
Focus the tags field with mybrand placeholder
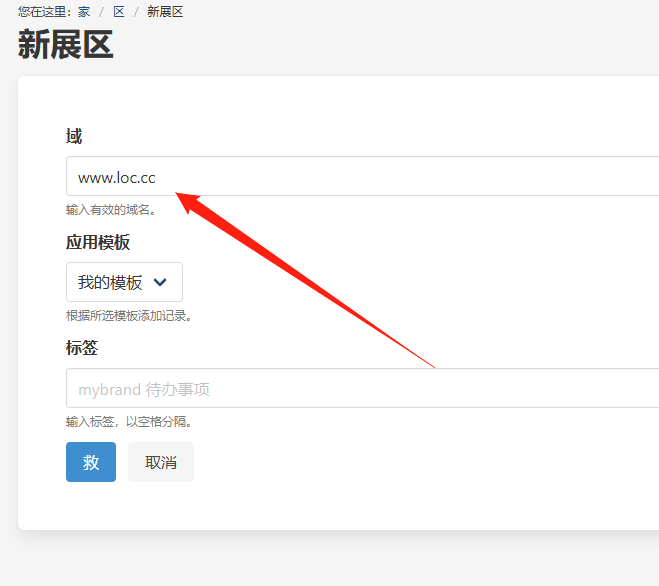362,388
